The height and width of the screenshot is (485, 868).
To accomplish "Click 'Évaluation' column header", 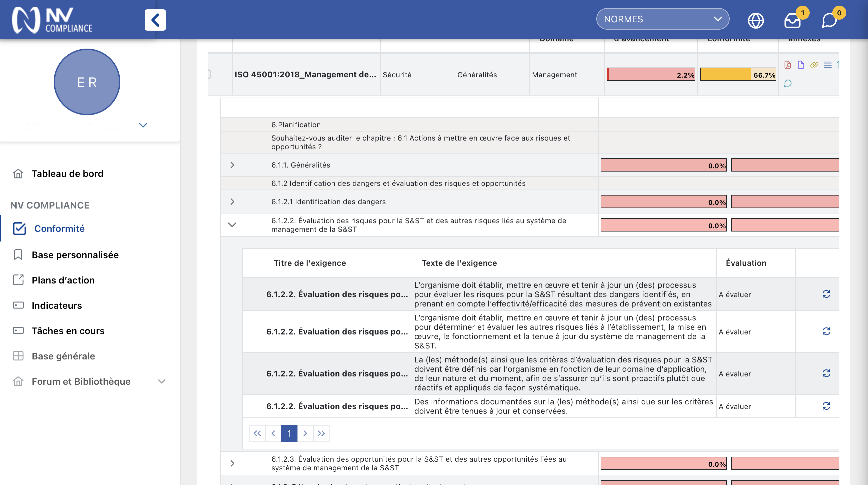I will coord(746,263).
